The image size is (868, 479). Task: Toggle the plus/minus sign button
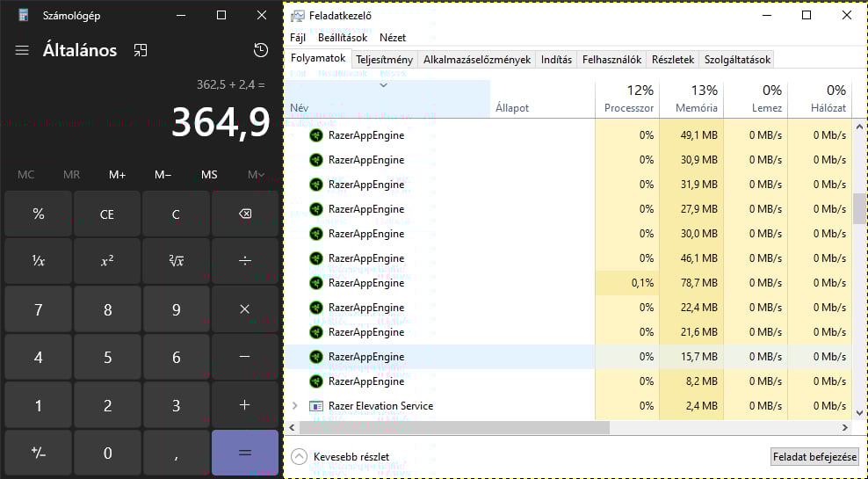click(x=39, y=453)
